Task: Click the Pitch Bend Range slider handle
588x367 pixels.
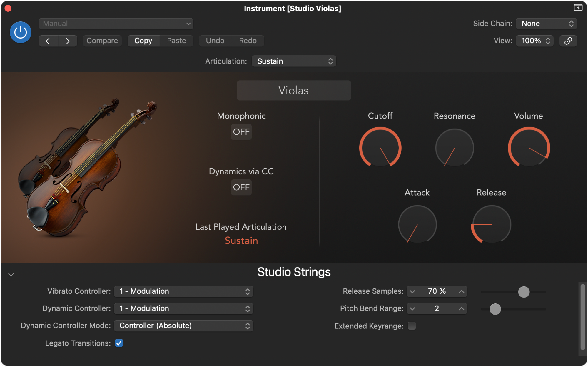Action: pyautogui.click(x=495, y=309)
